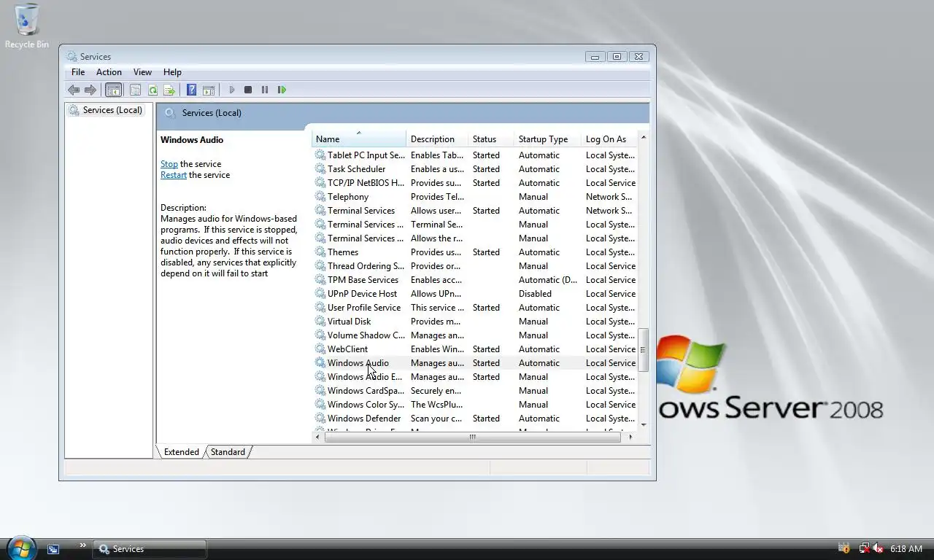Click the vertical scrollbar down arrow in services list

[644, 424]
